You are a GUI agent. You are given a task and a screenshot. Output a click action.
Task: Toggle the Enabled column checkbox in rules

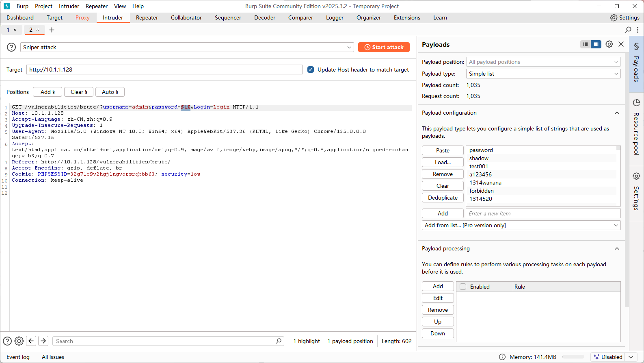pyautogui.click(x=463, y=287)
